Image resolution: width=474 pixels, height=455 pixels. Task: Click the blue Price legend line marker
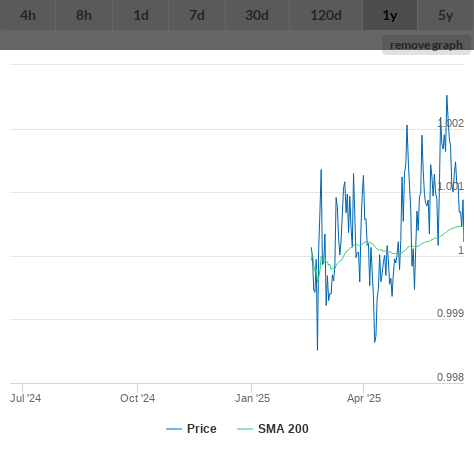click(174, 429)
